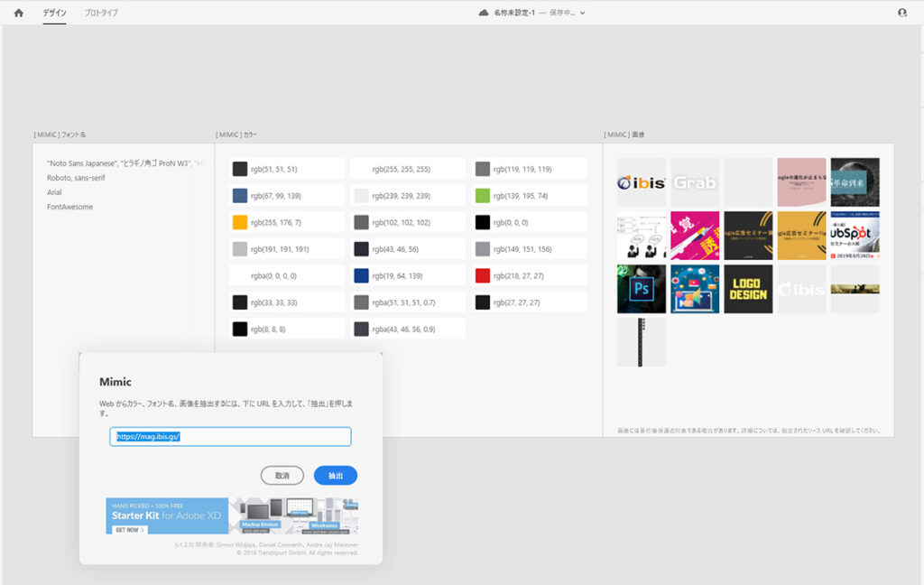Select the rgb(19, 64, 139) color swatch

(361, 276)
